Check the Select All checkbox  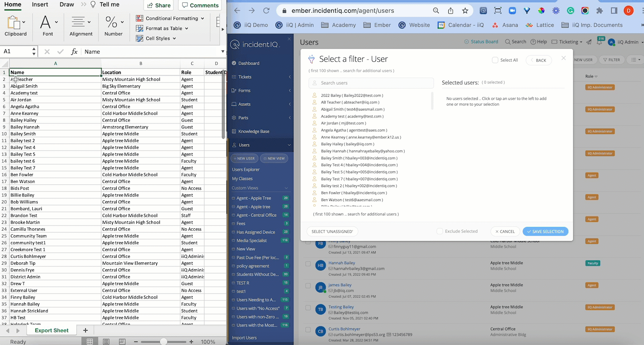tap(495, 60)
